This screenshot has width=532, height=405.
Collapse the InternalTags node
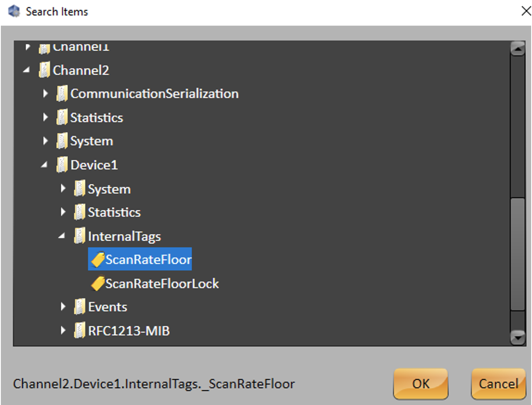point(62,236)
